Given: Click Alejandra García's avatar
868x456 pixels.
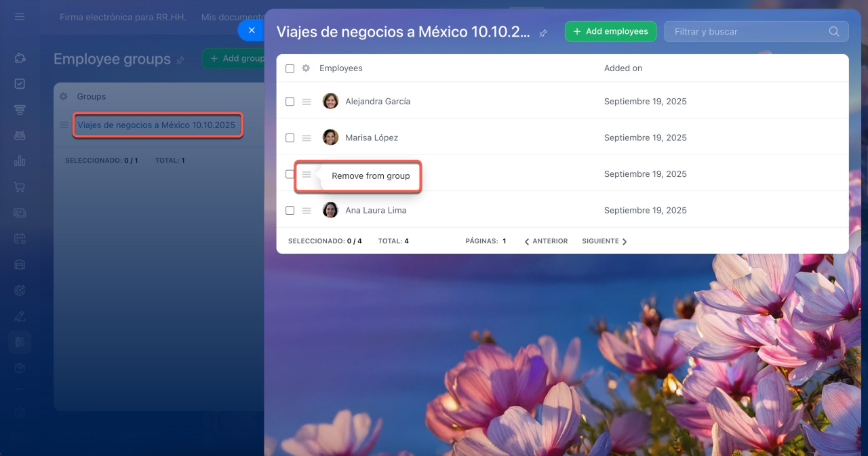Looking at the screenshot, I should [330, 102].
